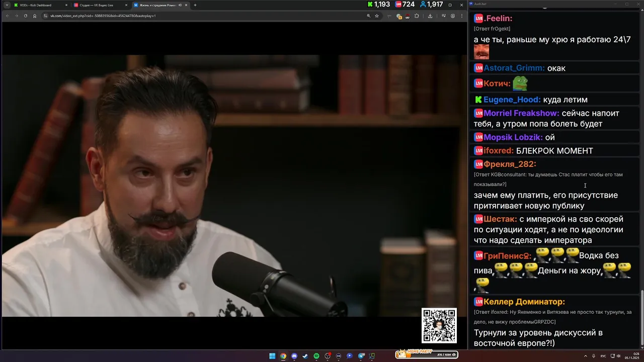
Task: Switch to the Студия — VK Видео Live tab
Action: tap(101, 5)
